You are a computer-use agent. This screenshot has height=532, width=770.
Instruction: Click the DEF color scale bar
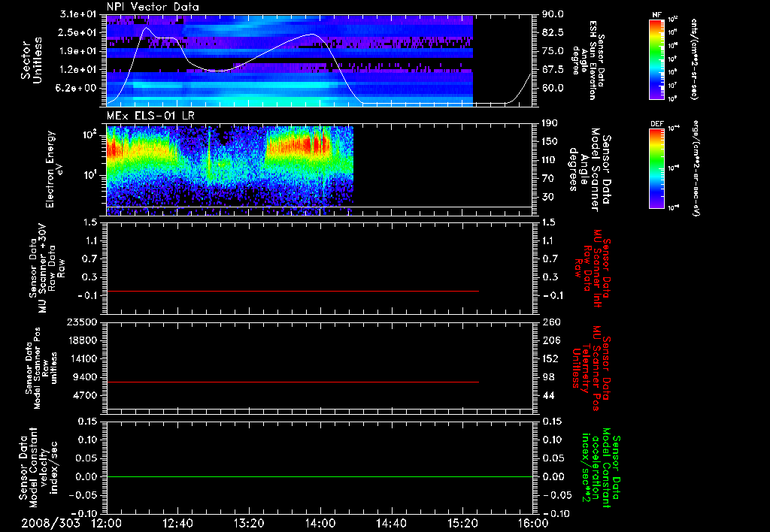(x=656, y=169)
